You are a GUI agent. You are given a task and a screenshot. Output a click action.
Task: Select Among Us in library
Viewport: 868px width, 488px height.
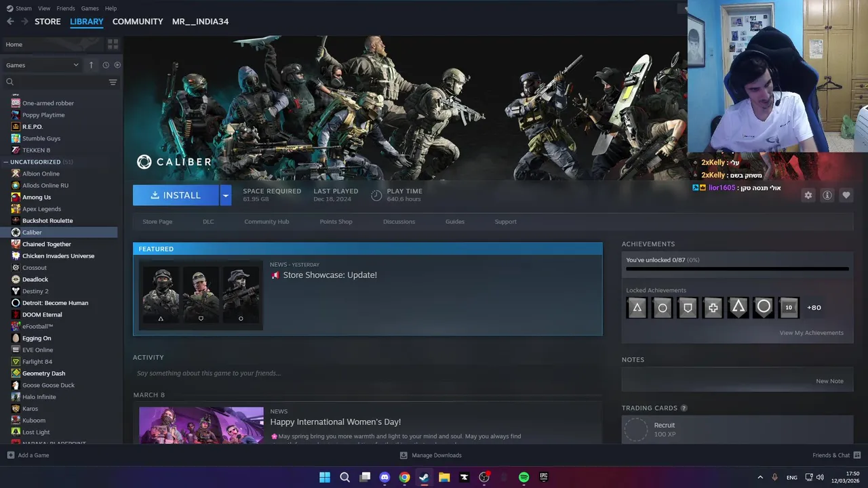tap(37, 197)
